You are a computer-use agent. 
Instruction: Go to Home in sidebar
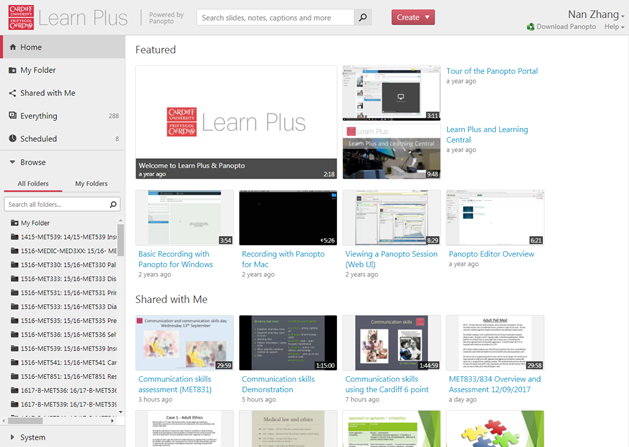point(63,47)
